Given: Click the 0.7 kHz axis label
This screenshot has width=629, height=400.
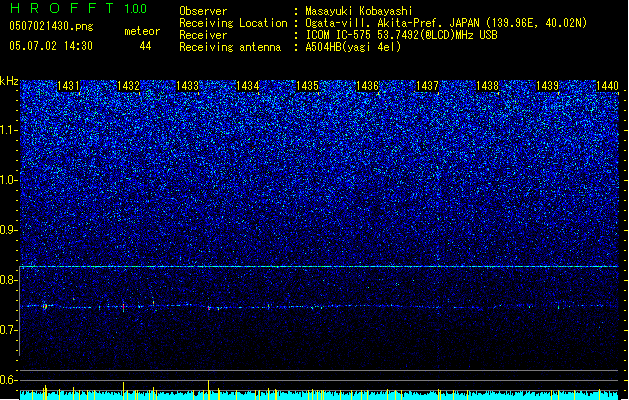Looking at the screenshot, I should coord(9,330).
